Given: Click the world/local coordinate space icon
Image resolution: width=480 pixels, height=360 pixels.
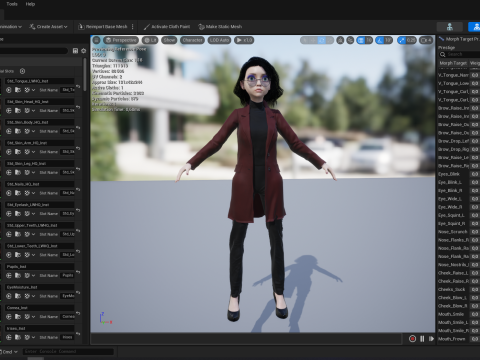Looking at the screenshot, I should [x=340, y=40].
